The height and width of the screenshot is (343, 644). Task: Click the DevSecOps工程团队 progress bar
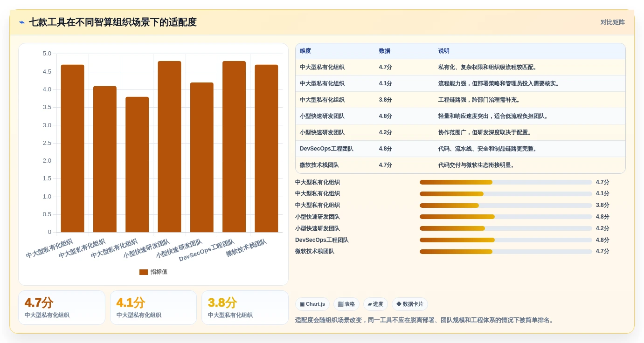(x=506, y=240)
